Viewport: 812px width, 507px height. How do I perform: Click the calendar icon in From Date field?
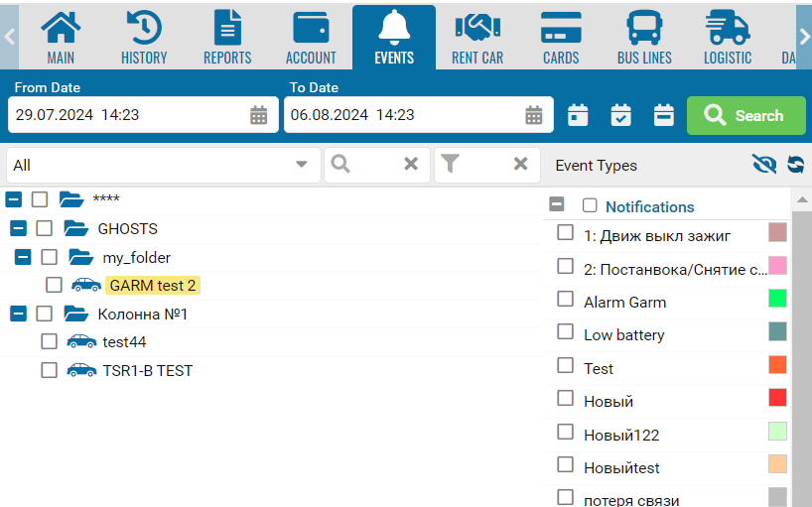click(258, 115)
